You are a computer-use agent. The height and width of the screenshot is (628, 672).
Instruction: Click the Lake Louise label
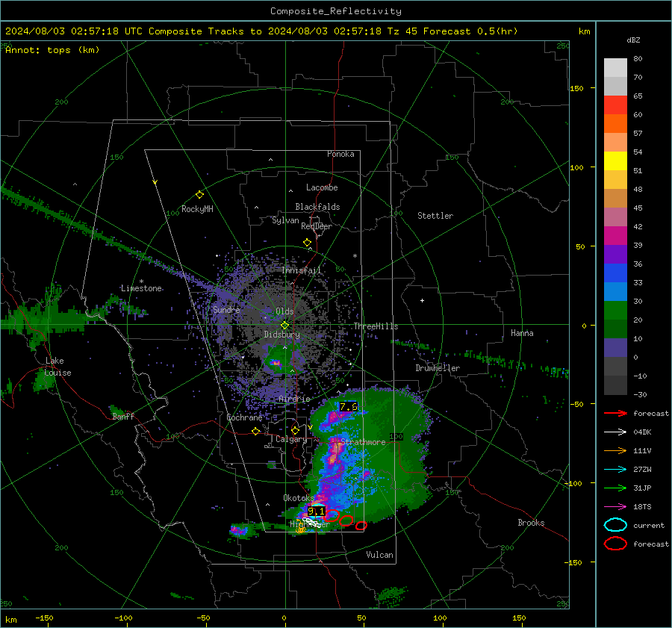57,367
